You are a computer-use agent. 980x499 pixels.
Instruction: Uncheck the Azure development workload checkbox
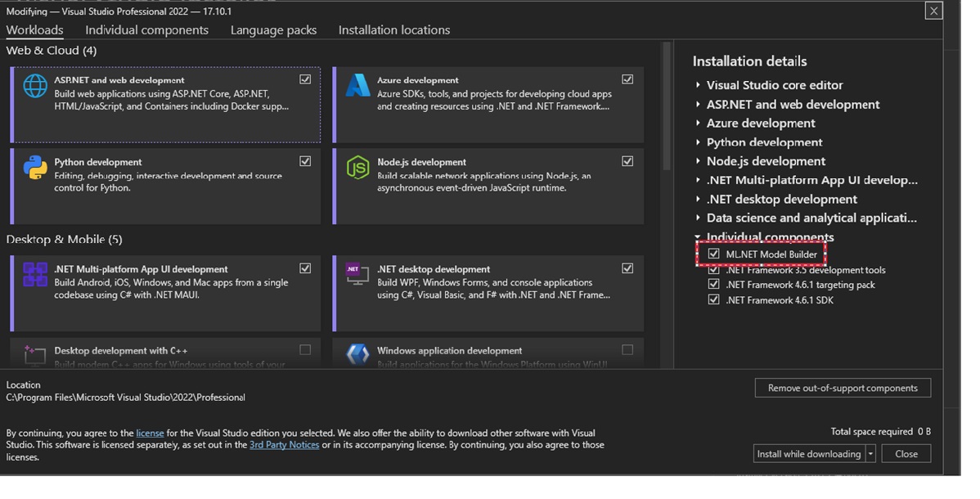pyautogui.click(x=627, y=79)
